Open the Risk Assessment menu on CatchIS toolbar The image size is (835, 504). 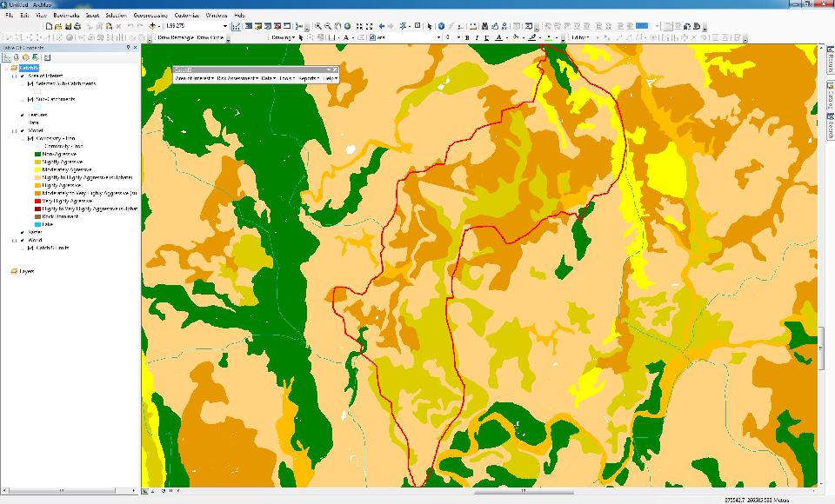[x=237, y=77]
